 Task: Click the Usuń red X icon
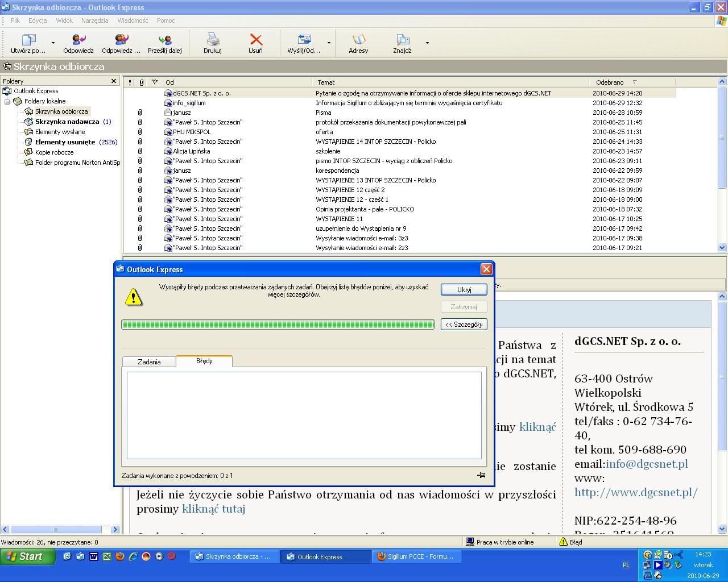(x=256, y=40)
